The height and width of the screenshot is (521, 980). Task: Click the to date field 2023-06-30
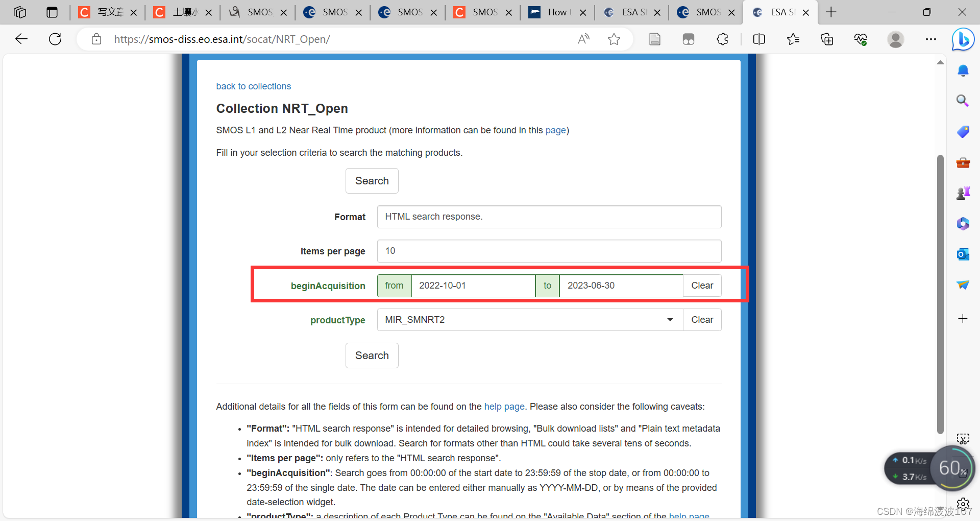click(621, 286)
